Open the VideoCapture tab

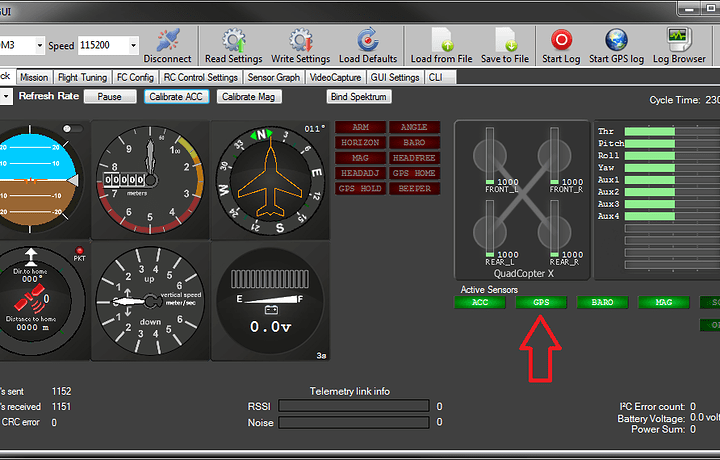335,78
